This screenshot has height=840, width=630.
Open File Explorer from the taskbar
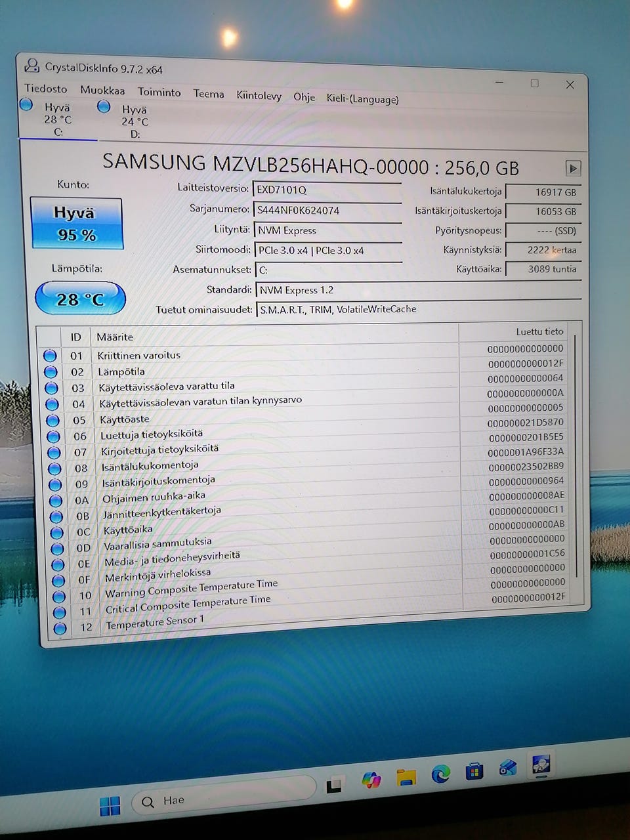(406, 777)
